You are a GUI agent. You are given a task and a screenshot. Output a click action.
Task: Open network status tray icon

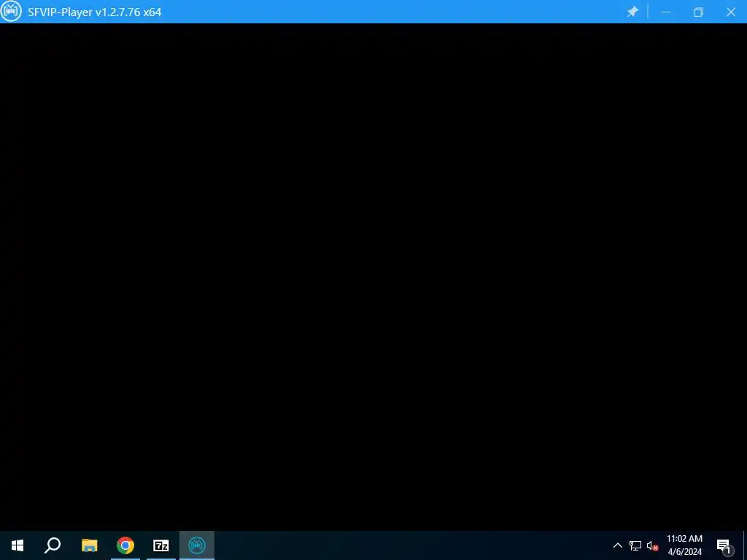pyautogui.click(x=635, y=545)
